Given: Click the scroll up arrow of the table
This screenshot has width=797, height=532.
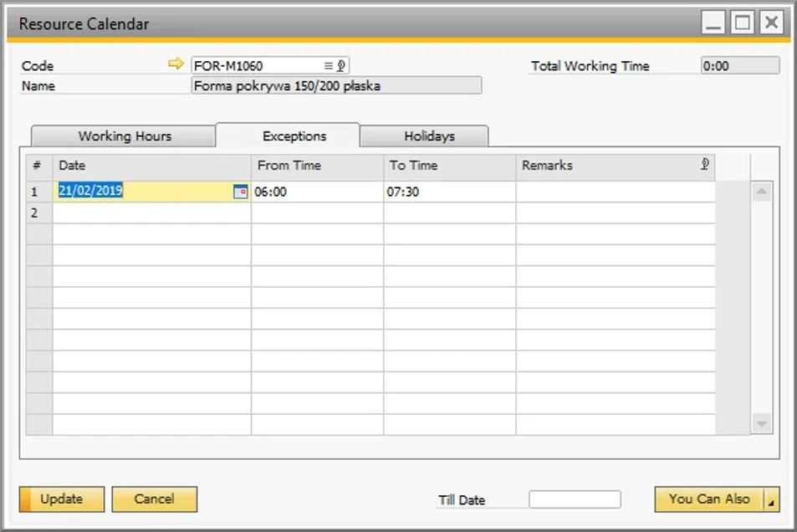Looking at the screenshot, I should (x=761, y=192).
